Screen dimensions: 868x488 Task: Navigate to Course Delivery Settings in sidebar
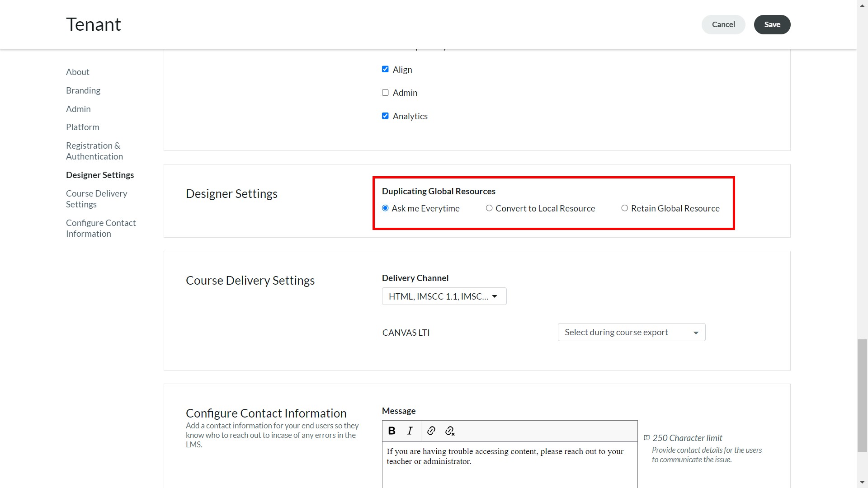[97, 199]
